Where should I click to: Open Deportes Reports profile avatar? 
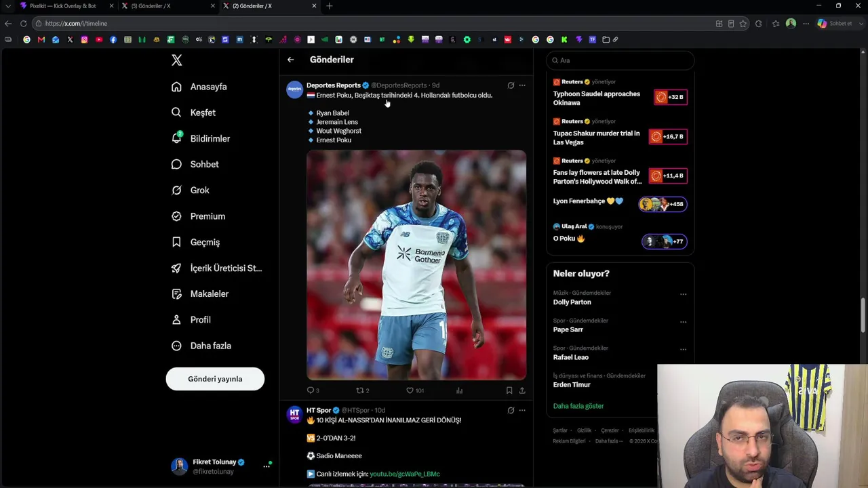[294, 90]
